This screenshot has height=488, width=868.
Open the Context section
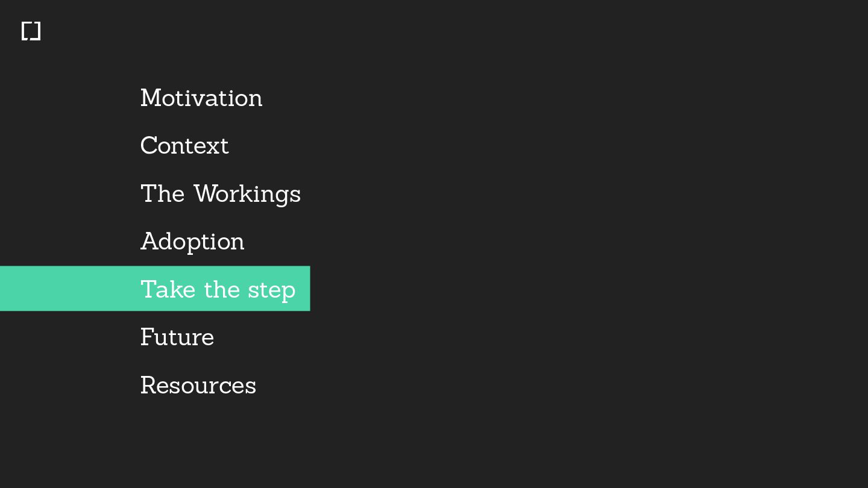pyautogui.click(x=184, y=146)
